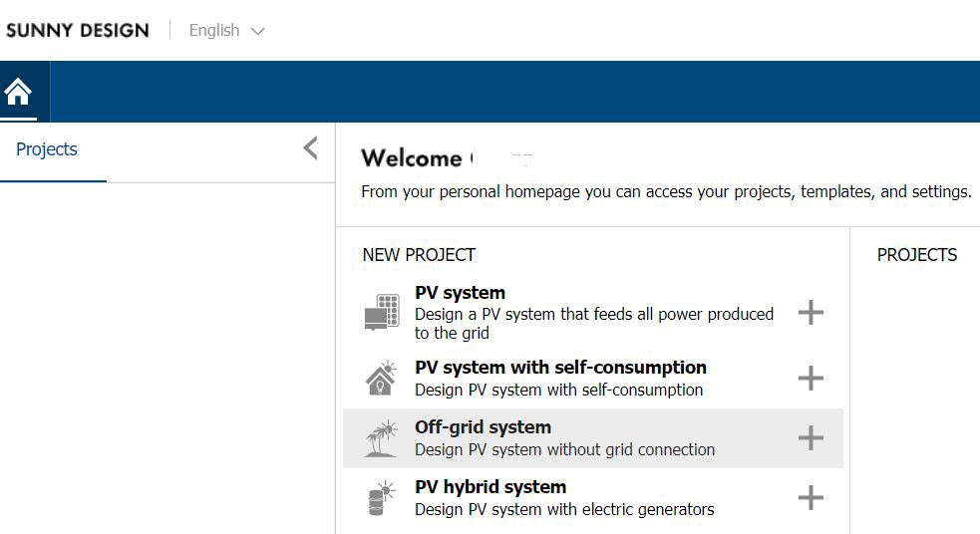Add new PV system with plus icon

tap(811, 313)
